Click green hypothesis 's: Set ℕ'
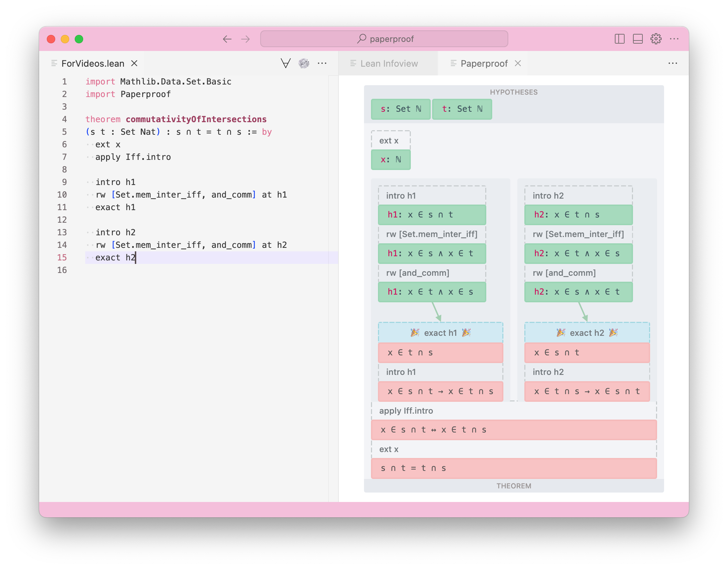 [400, 109]
